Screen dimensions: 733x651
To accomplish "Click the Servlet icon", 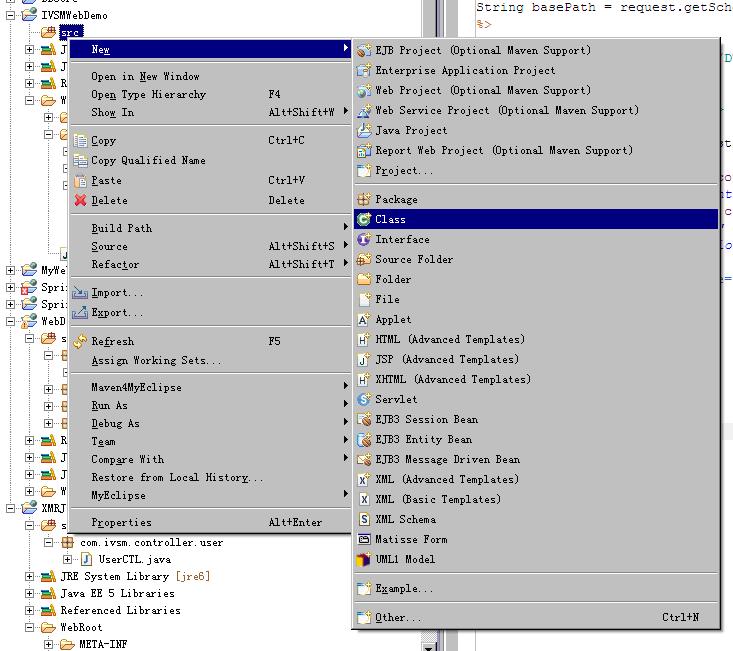I will (x=364, y=400).
